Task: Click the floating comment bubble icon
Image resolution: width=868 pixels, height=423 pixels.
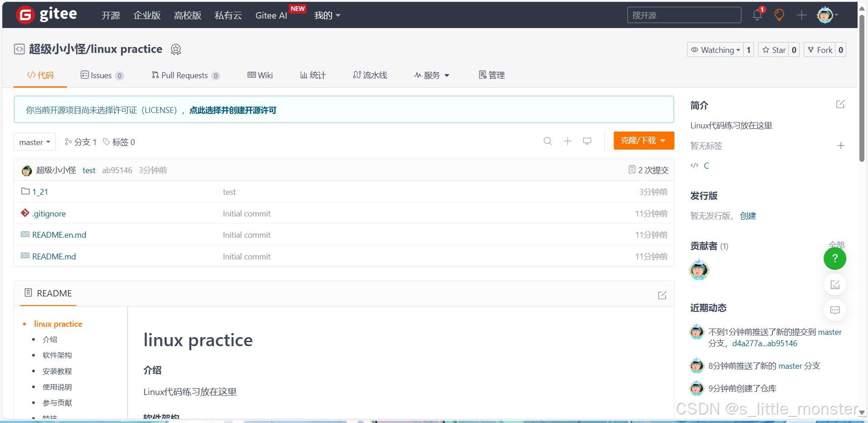Action: pos(835,310)
